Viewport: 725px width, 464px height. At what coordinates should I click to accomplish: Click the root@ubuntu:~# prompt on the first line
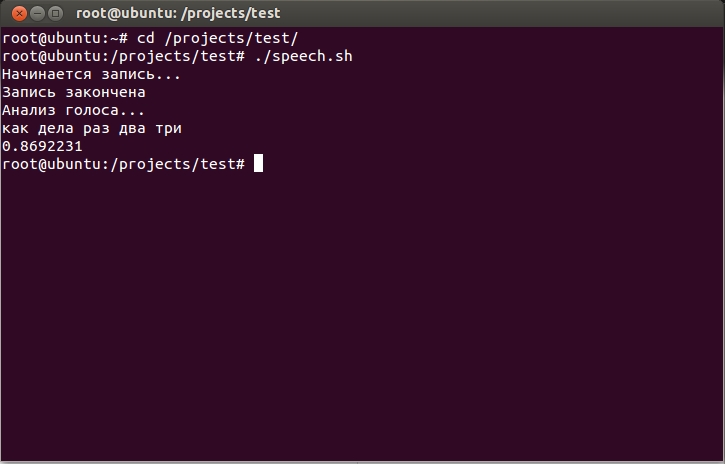click(x=64, y=38)
